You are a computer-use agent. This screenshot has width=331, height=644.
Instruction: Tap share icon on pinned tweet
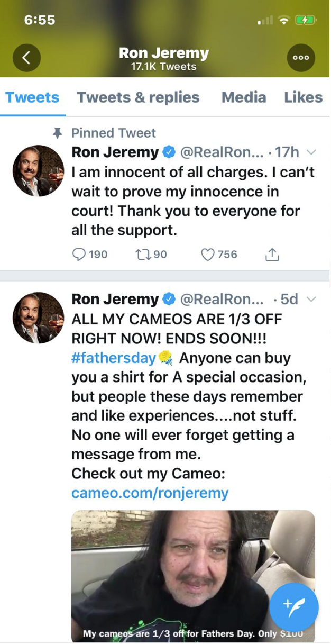(272, 255)
